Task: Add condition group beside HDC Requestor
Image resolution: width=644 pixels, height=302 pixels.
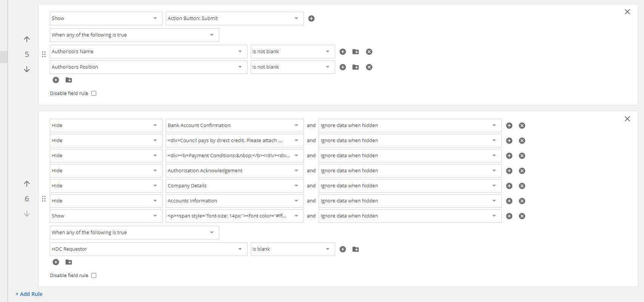Action: pyautogui.click(x=355, y=249)
